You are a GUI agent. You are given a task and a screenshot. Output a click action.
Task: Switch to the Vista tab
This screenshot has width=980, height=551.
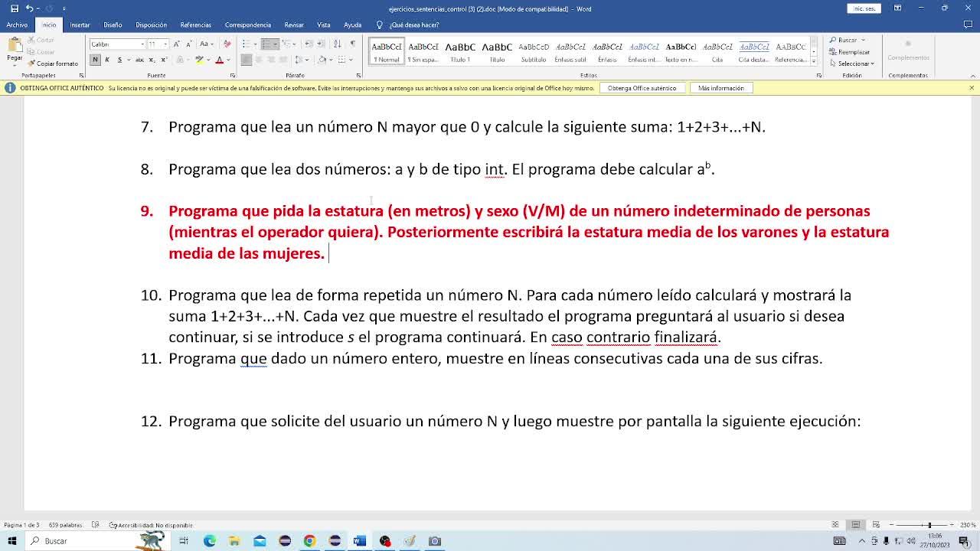click(x=324, y=24)
